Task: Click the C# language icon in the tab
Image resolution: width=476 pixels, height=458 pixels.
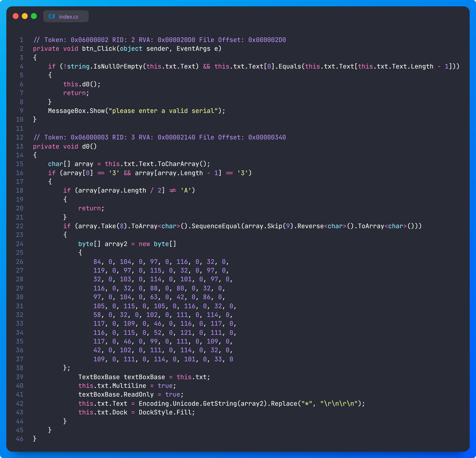Action: (52, 17)
